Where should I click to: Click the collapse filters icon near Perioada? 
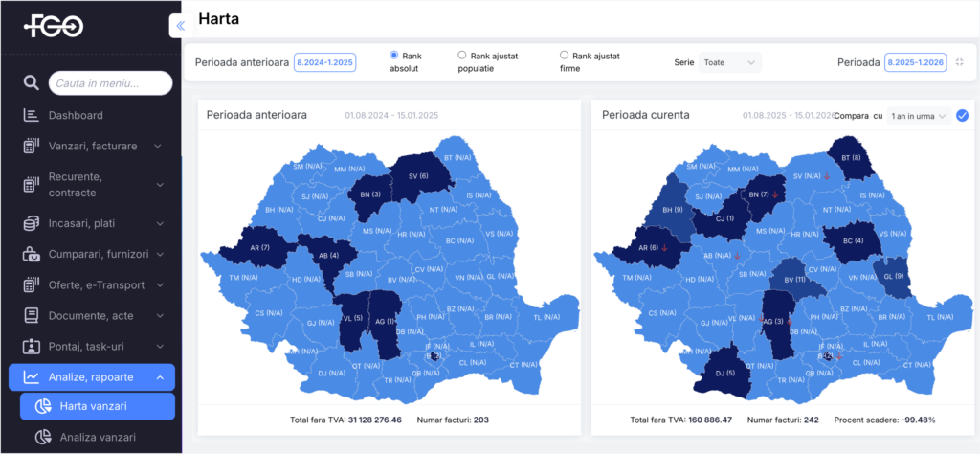959,62
